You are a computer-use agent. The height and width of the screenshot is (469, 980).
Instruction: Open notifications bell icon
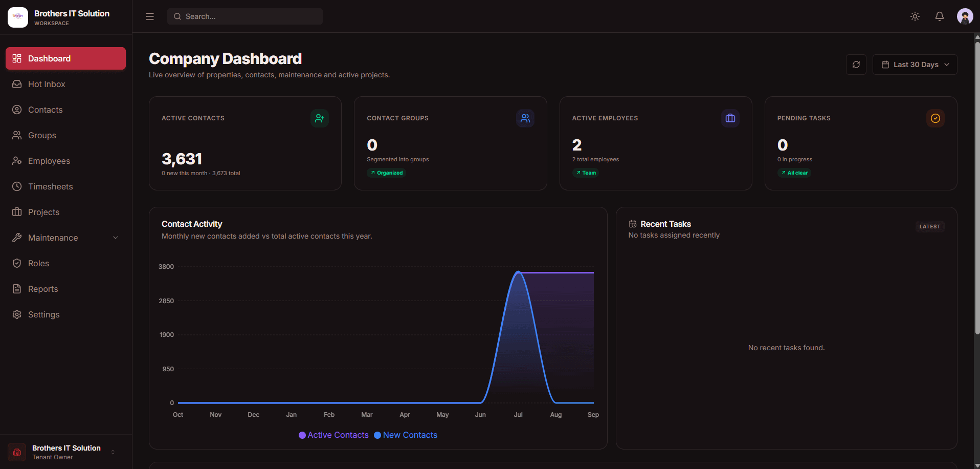coord(940,16)
